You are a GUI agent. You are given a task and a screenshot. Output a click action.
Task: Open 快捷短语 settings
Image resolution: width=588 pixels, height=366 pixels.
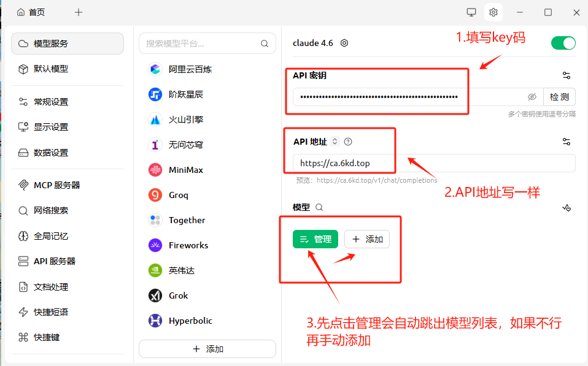tap(68, 312)
